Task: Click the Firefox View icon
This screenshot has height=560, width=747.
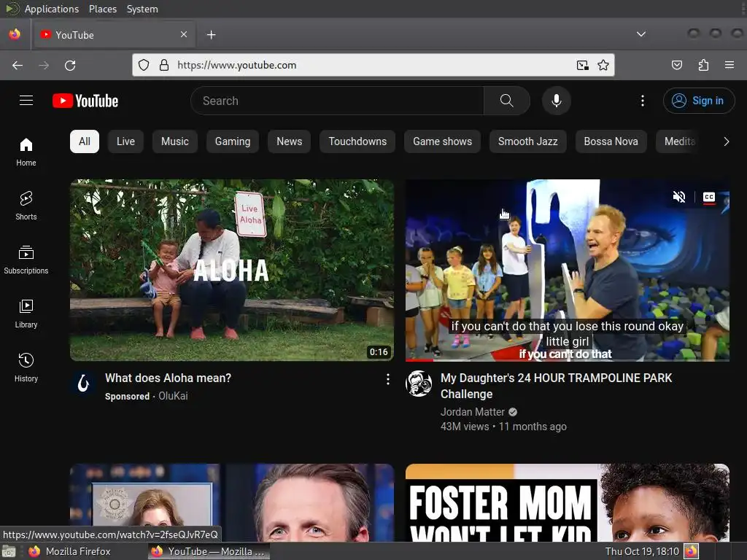Action: [x=15, y=34]
